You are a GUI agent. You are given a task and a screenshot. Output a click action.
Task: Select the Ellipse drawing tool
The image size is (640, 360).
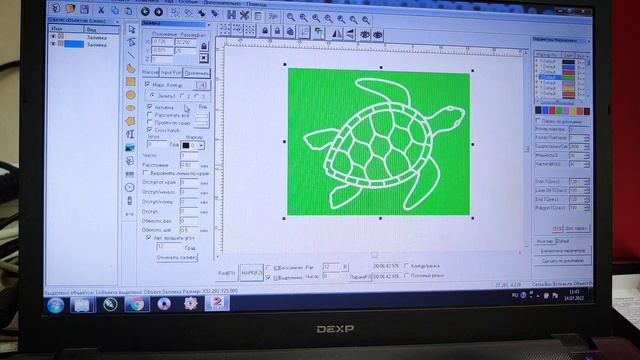(131, 108)
